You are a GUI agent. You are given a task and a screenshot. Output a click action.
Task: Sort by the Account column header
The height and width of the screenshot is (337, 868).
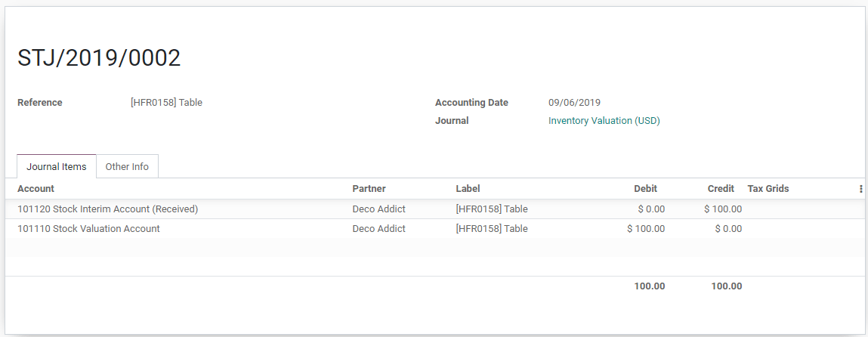(36, 189)
